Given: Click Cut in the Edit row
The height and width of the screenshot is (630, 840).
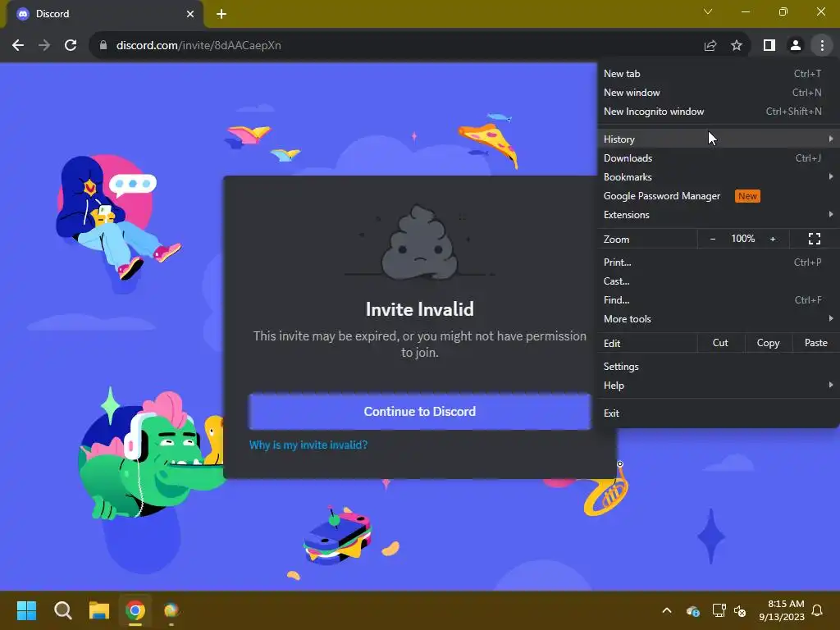Looking at the screenshot, I should 720,343.
